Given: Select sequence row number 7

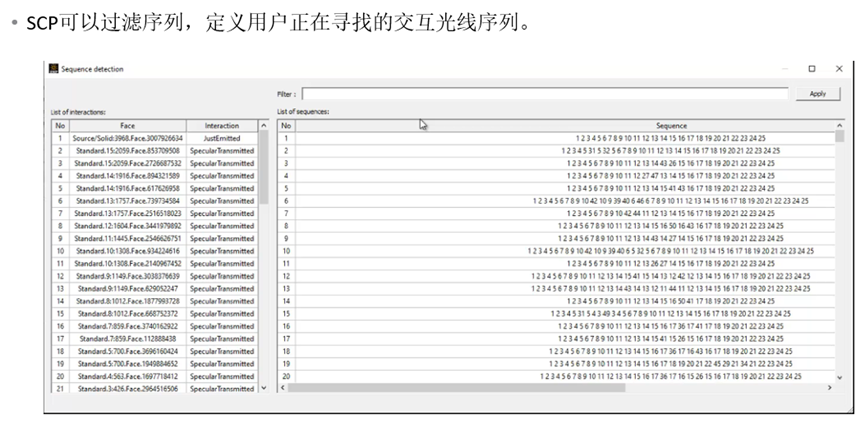Looking at the screenshot, I should [556, 213].
